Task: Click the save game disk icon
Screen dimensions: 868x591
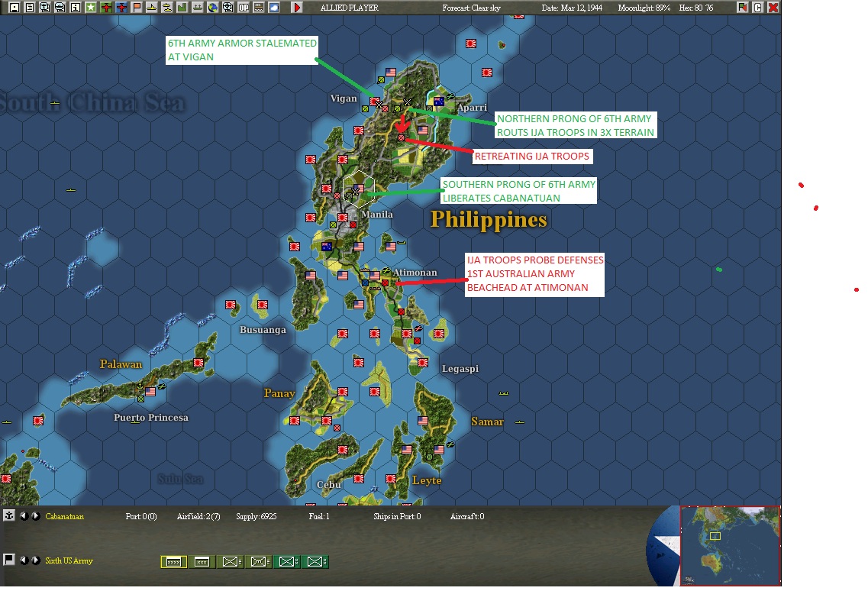Action: point(15,8)
